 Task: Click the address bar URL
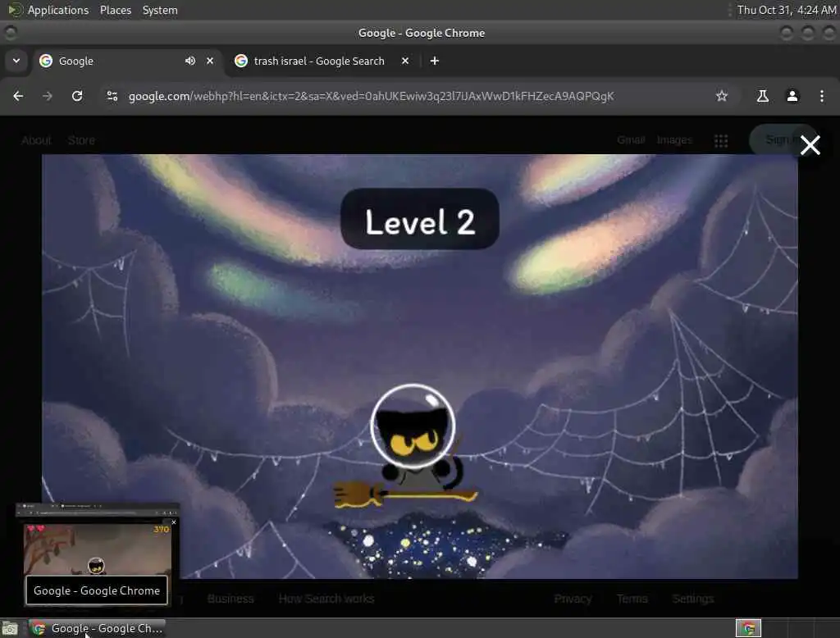click(x=371, y=97)
